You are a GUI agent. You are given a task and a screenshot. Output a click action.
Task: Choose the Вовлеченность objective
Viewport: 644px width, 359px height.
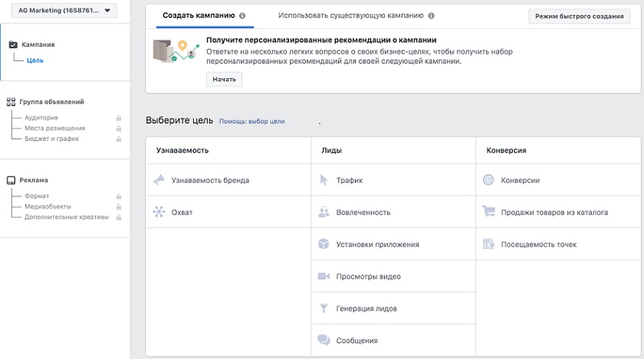[x=394, y=212]
